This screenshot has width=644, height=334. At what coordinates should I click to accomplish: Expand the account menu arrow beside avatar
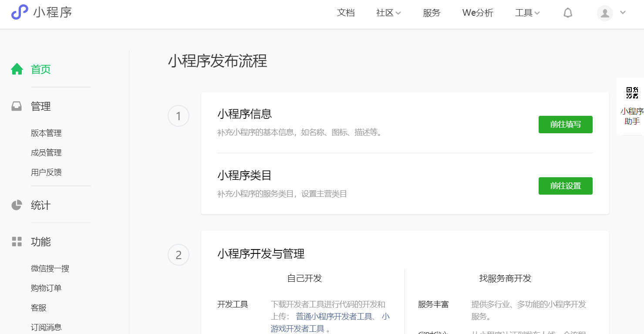point(623,13)
